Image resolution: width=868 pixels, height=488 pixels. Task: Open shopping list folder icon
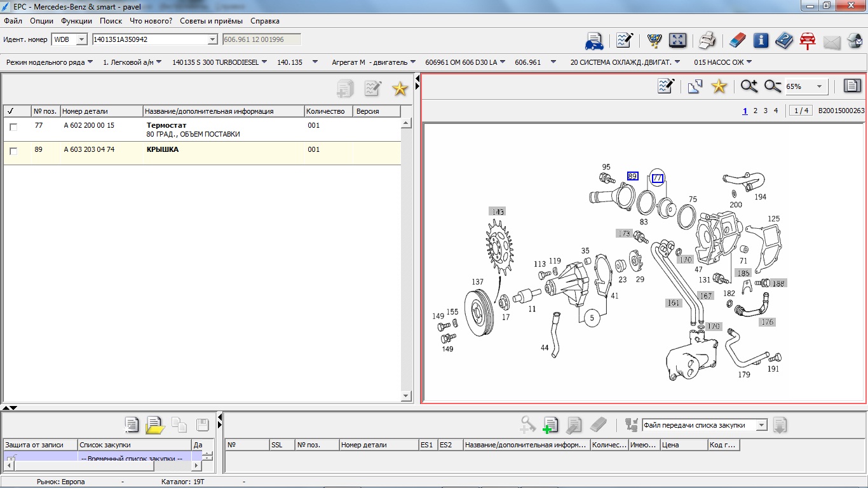pos(155,425)
